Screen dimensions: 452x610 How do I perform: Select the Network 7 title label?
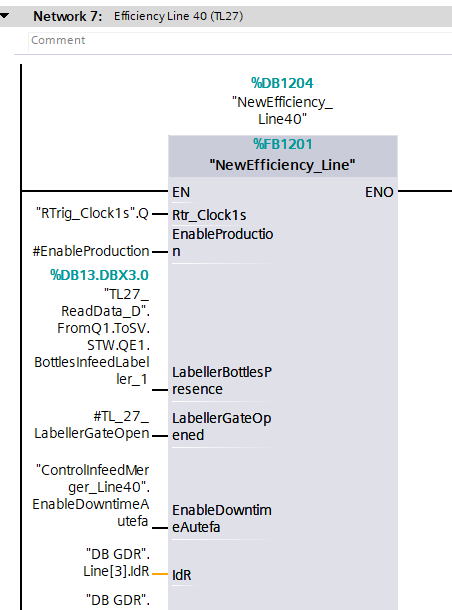coord(68,16)
